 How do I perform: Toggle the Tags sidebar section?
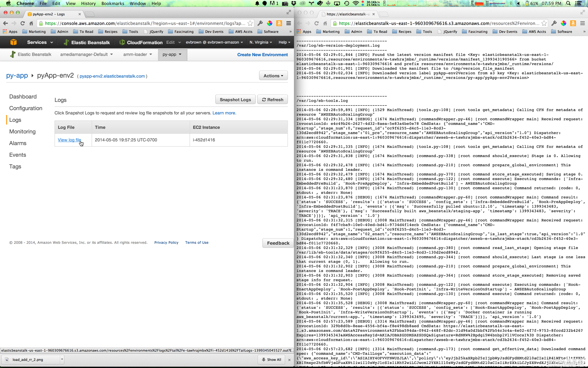[15, 166]
